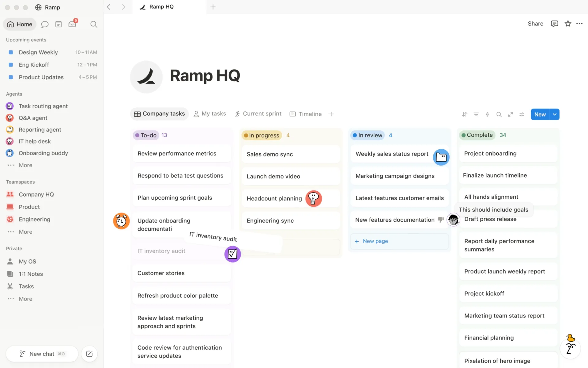Open the To-do column group header
This screenshot has height=368, width=588.
coord(146,135)
